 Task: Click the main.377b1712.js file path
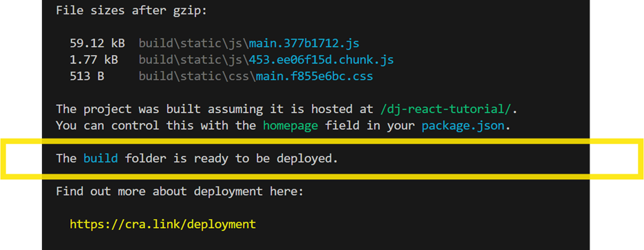(304, 43)
